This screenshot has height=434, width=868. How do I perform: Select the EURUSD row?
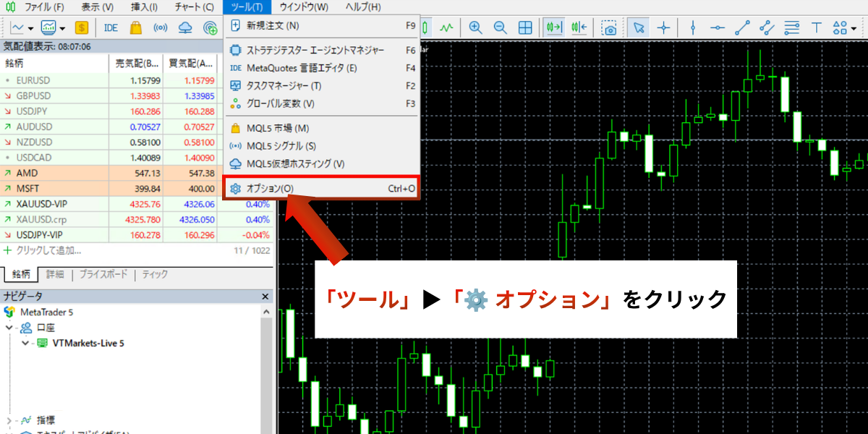[x=137, y=80]
